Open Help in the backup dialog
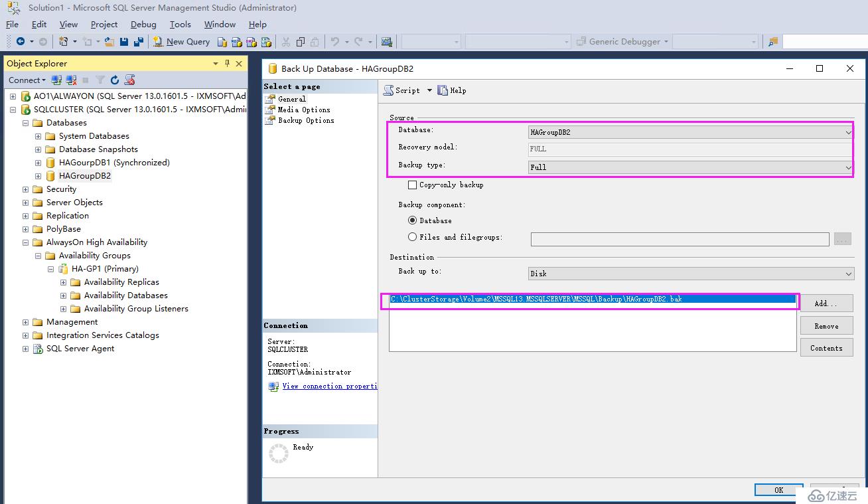868x504 pixels. (452, 90)
